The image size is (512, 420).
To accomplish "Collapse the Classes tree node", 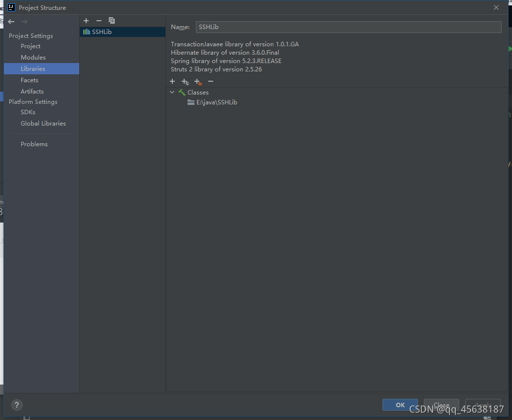I will pos(172,93).
